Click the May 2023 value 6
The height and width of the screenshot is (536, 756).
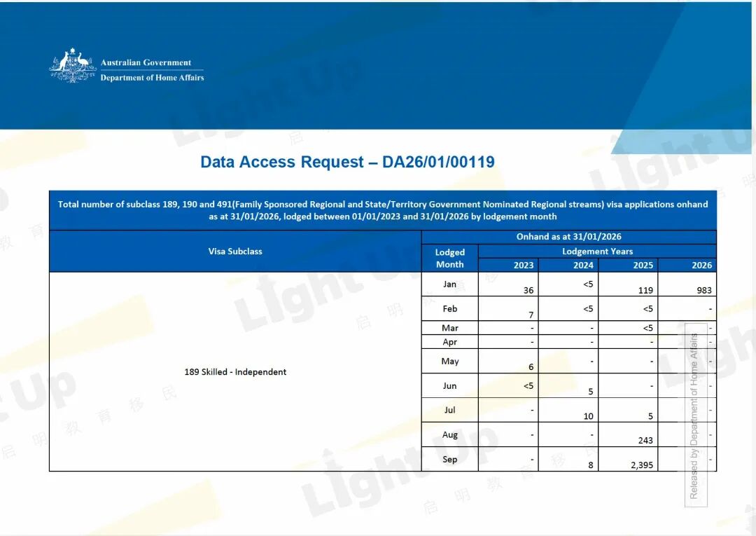pyautogui.click(x=531, y=366)
